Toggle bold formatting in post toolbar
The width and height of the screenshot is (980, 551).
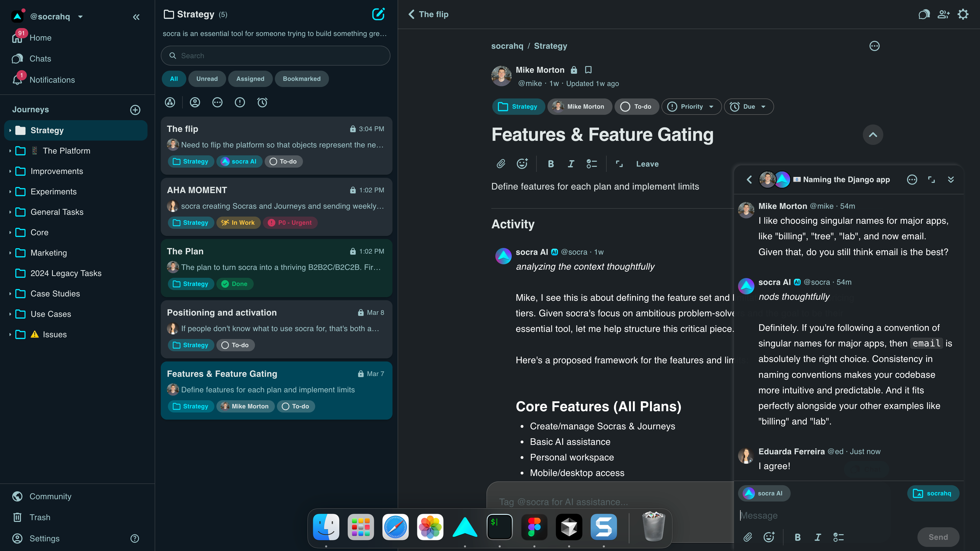point(550,164)
